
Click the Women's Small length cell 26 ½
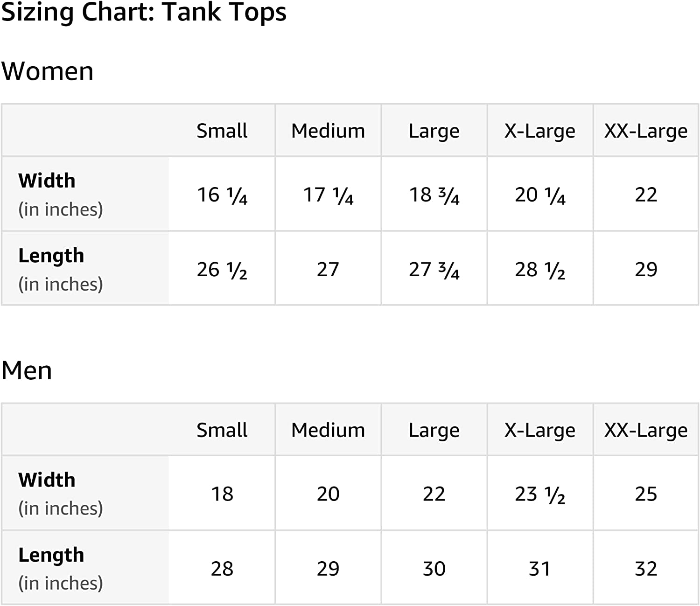pos(222,270)
